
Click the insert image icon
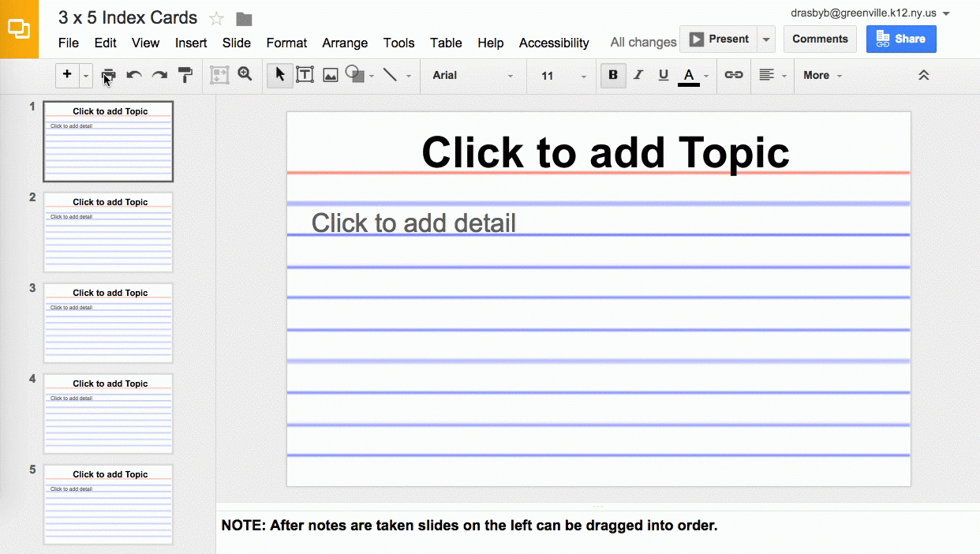pyautogui.click(x=331, y=76)
